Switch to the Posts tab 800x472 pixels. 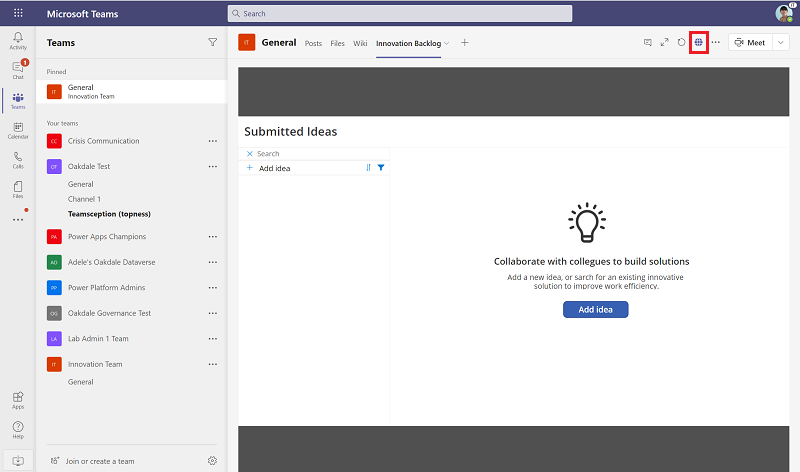coord(313,43)
